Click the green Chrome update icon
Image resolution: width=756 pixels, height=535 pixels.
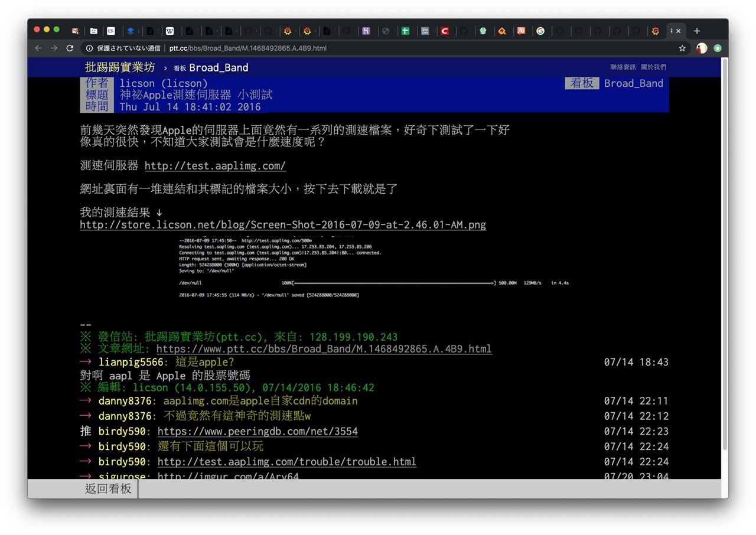pyautogui.click(x=718, y=48)
